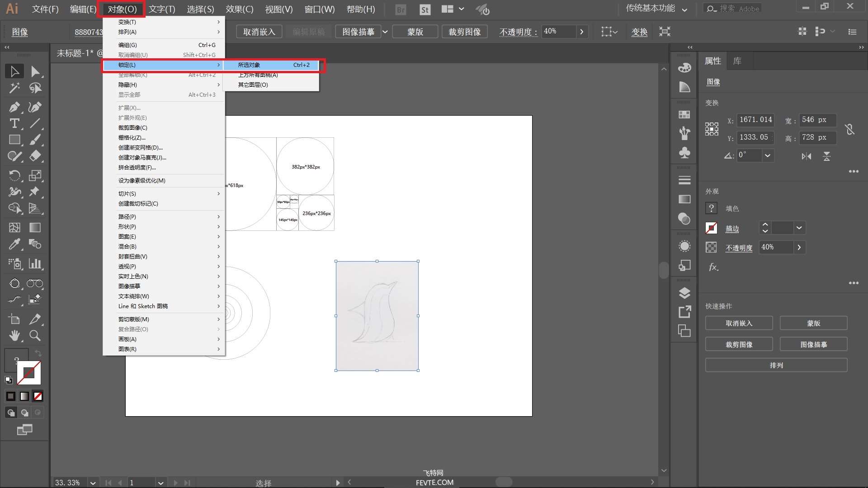Open the 图像描摹 dropdown arrow

point(385,32)
